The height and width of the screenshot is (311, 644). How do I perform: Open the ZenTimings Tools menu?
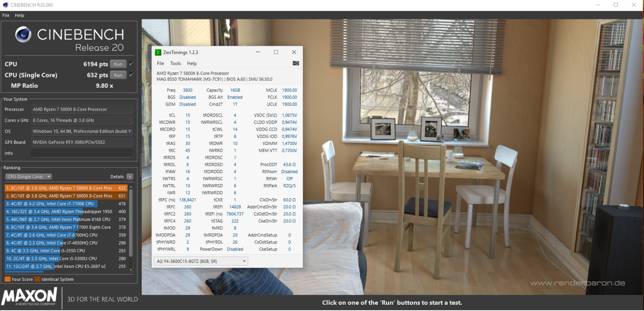175,63
